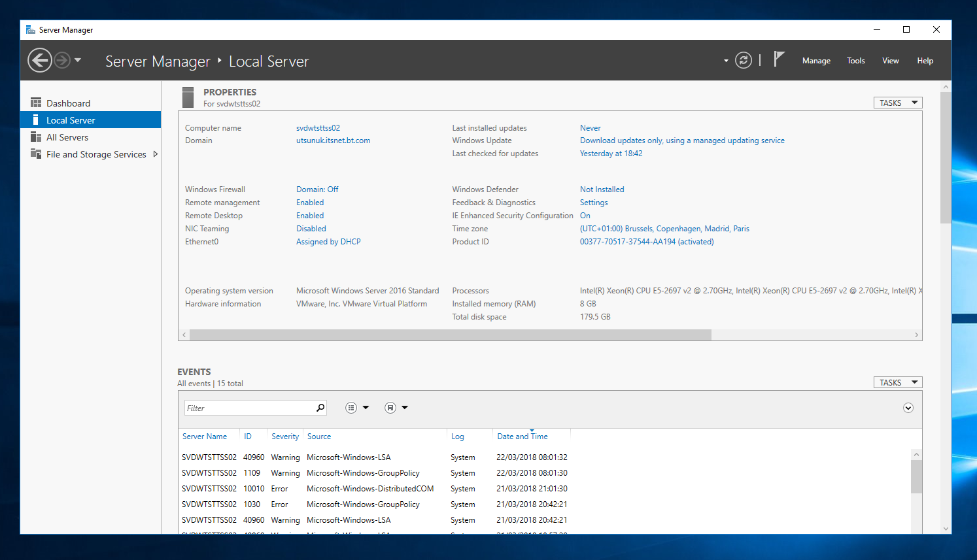The image size is (977, 560).
Task: Go back with the back arrow button
Action: pos(40,61)
